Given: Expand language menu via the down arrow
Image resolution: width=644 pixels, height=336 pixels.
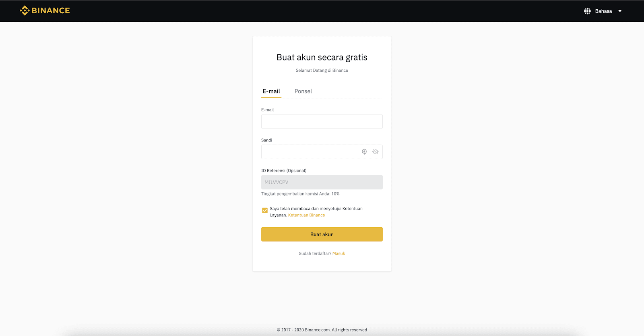Looking at the screenshot, I should click(620, 11).
